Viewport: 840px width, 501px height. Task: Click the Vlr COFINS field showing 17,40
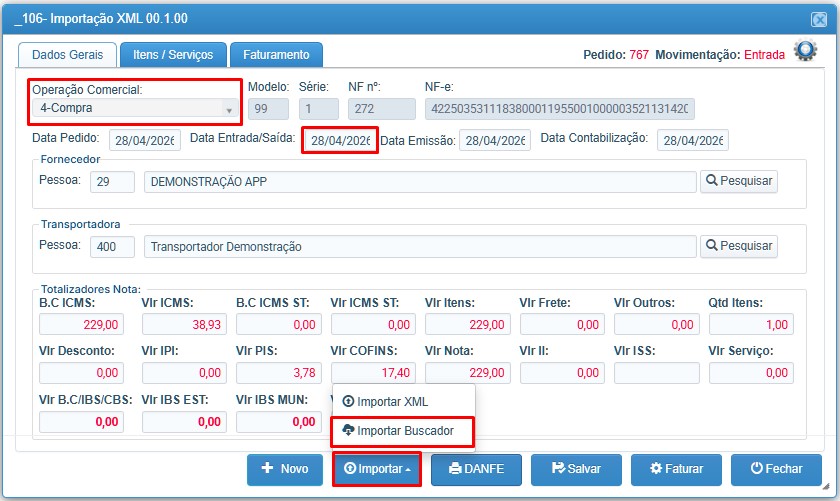point(373,372)
